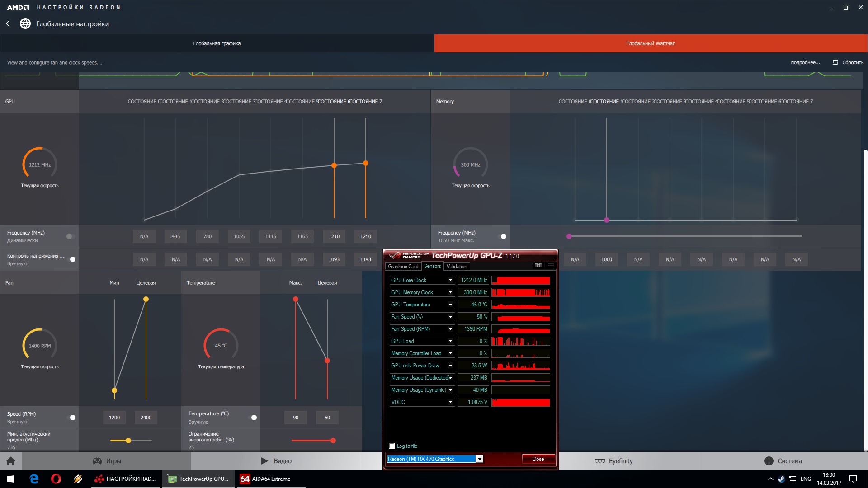Switch to the GPU-Z Validation tab

(457, 267)
